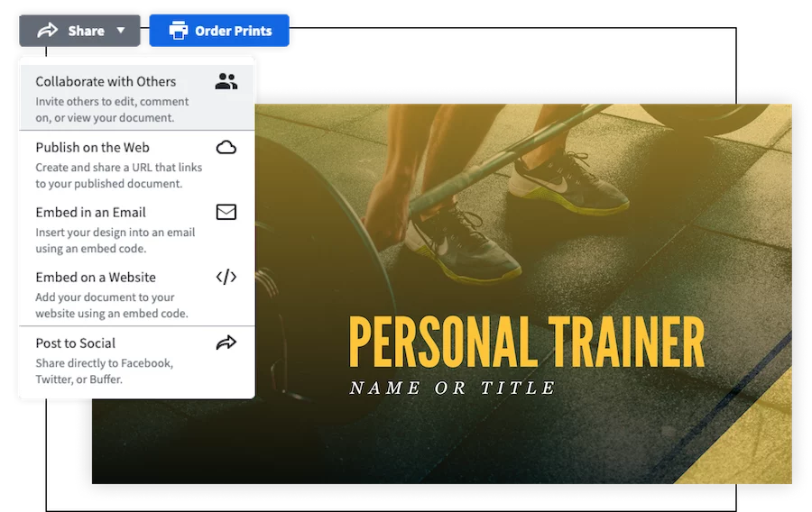Click 'Add your document to your' description

pos(105,297)
